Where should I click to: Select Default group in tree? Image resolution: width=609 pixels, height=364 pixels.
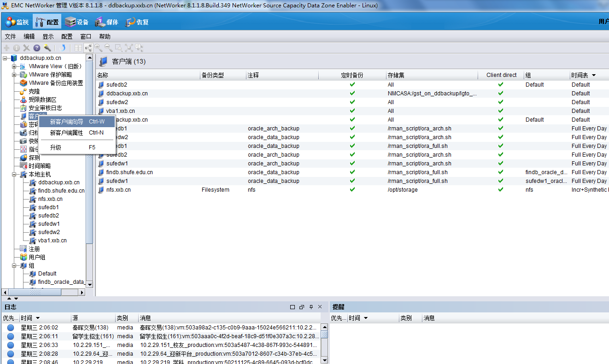pyautogui.click(x=47, y=274)
